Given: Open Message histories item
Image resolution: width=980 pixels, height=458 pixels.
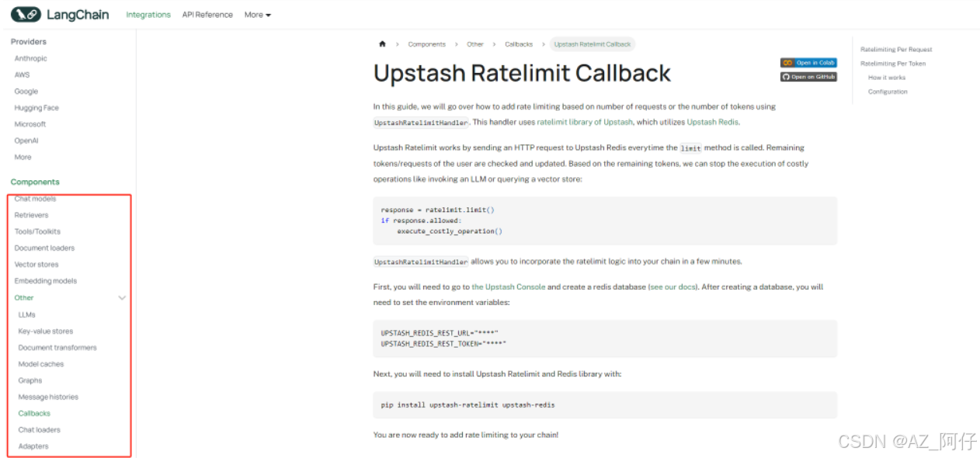Looking at the screenshot, I should [48, 397].
